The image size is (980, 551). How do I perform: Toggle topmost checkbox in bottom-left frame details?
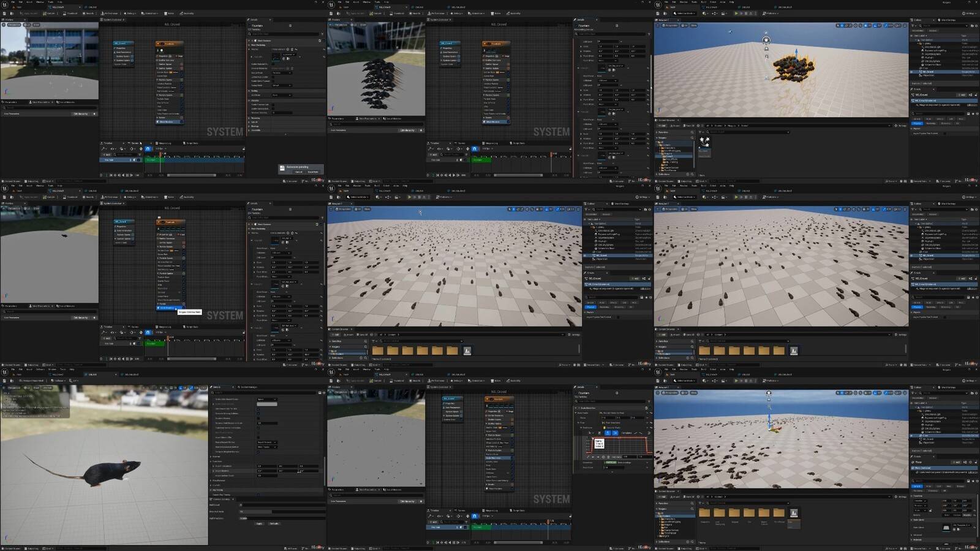258,409
